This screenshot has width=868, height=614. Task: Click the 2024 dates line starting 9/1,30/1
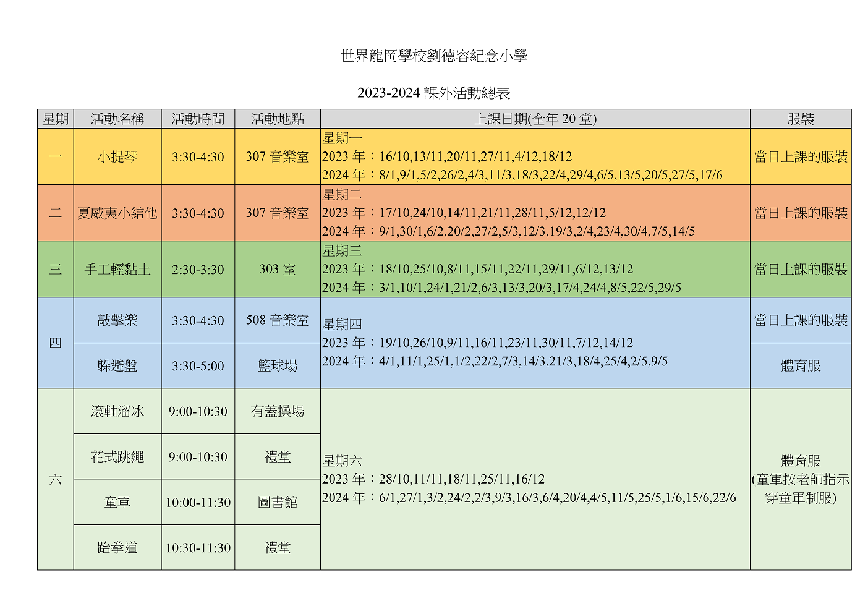pos(509,231)
